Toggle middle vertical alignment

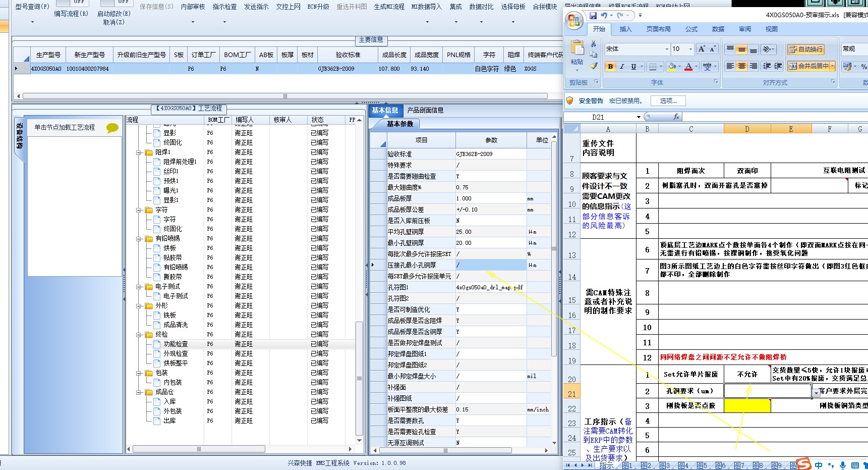[x=741, y=49]
